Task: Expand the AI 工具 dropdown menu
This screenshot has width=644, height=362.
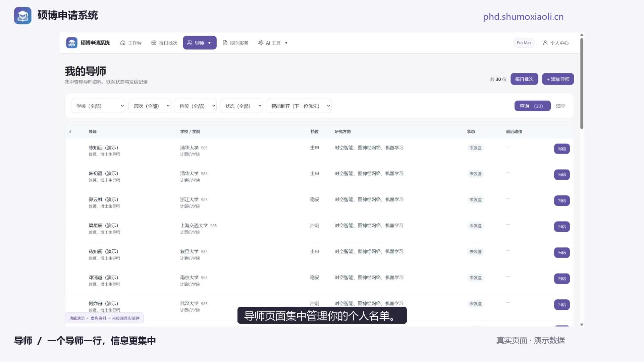Action: click(x=273, y=43)
